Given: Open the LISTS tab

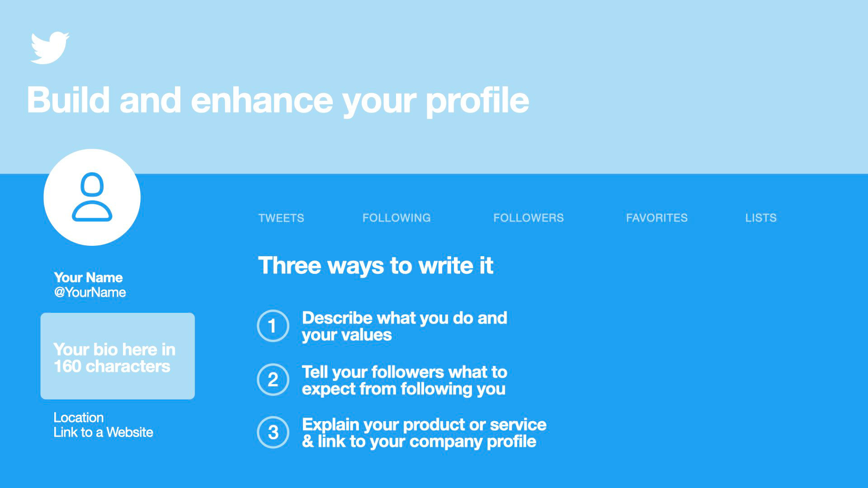Looking at the screenshot, I should 760,218.
